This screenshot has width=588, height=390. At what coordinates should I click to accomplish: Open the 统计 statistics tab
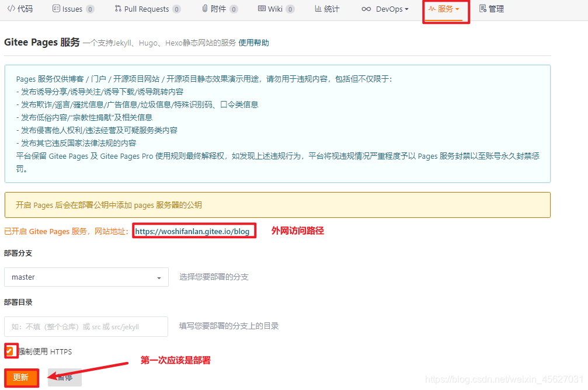pos(326,9)
